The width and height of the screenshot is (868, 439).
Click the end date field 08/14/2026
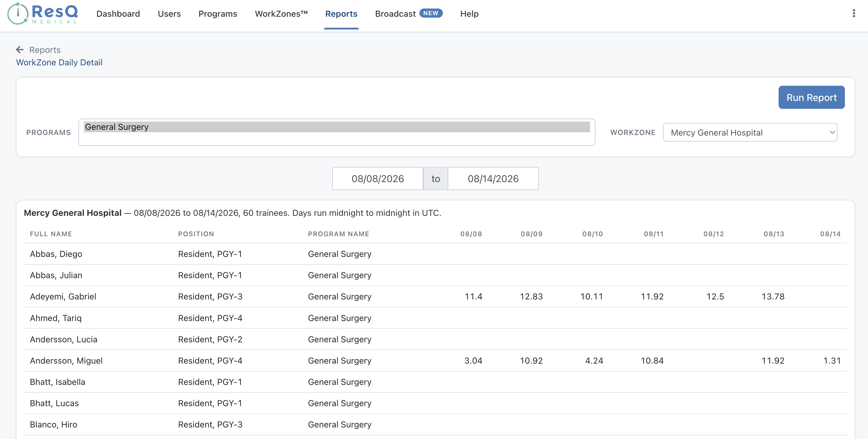(493, 178)
